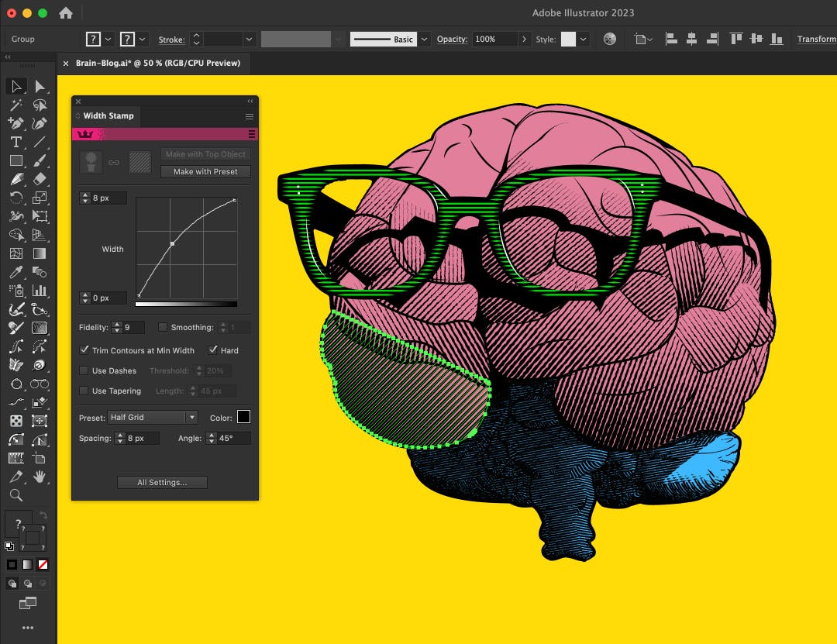Uncheck Trim Contours at Min Width

tap(84, 350)
